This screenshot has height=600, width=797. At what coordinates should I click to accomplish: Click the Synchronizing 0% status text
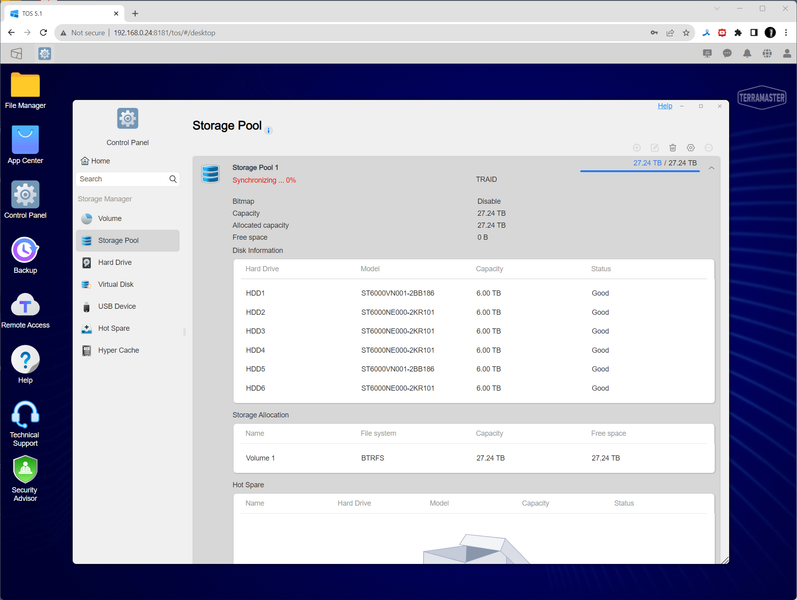(264, 180)
